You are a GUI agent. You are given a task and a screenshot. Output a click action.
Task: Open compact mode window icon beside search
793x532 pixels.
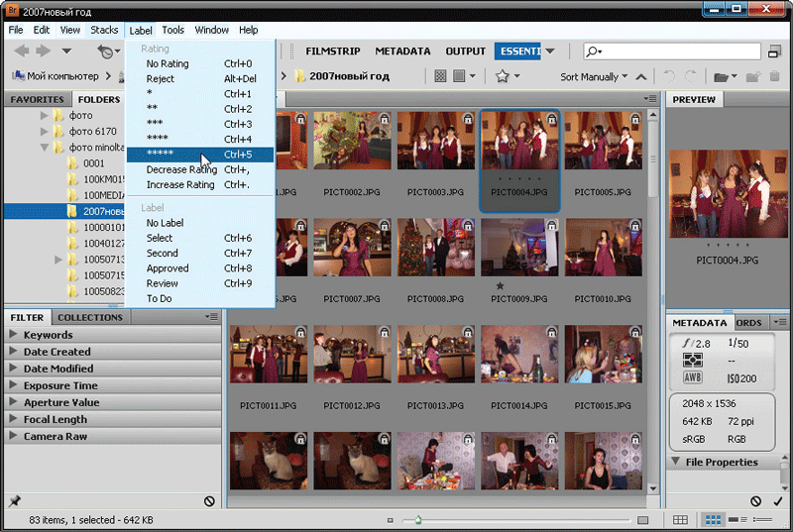(774, 52)
